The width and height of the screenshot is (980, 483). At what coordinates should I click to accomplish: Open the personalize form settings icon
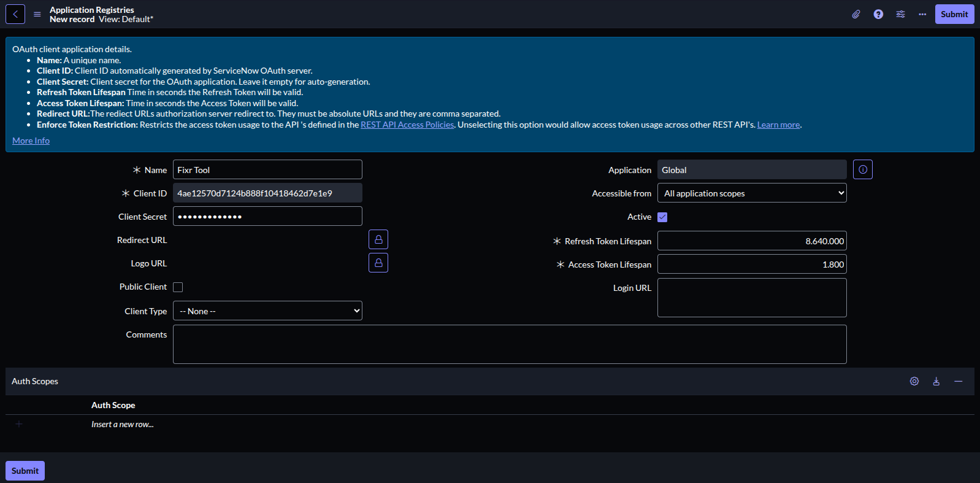tap(900, 14)
